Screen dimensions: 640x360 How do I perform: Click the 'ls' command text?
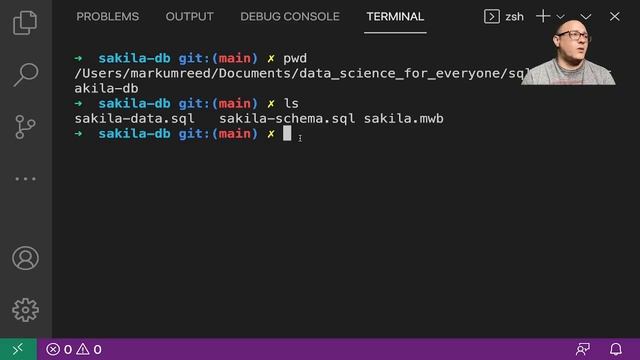pyautogui.click(x=291, y=104)
